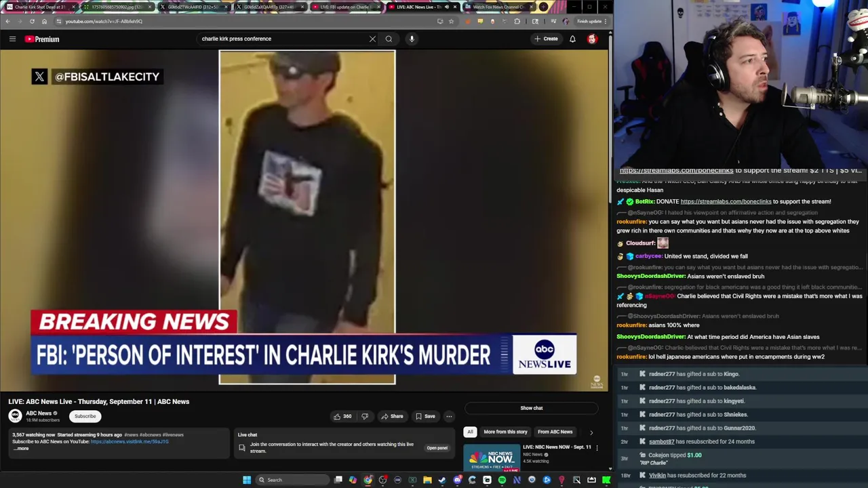This screenshot has height=488, width=868.
Task: Close the Charlie Kirk Shot Dead tab
Action: click(73, 7)
